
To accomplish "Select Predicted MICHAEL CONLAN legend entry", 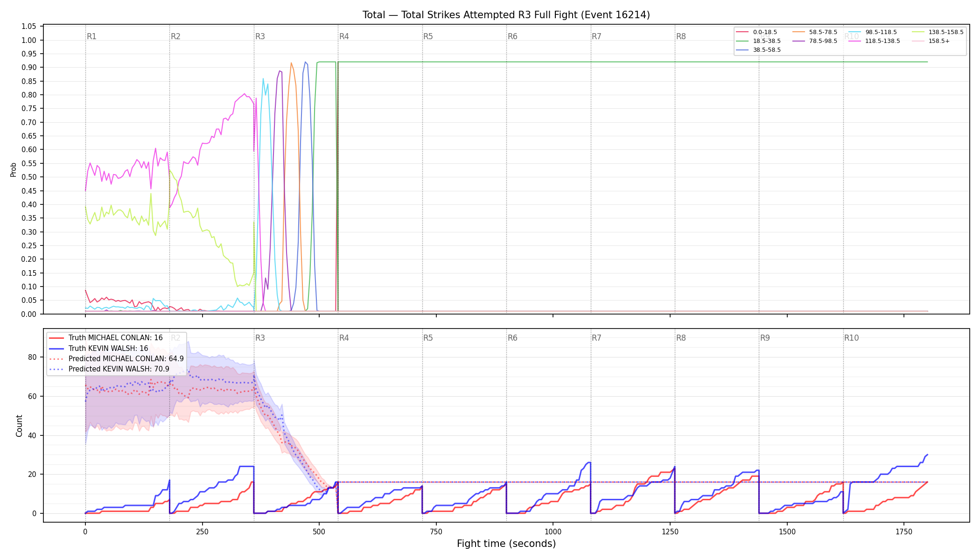I will [x=116, y=359].
